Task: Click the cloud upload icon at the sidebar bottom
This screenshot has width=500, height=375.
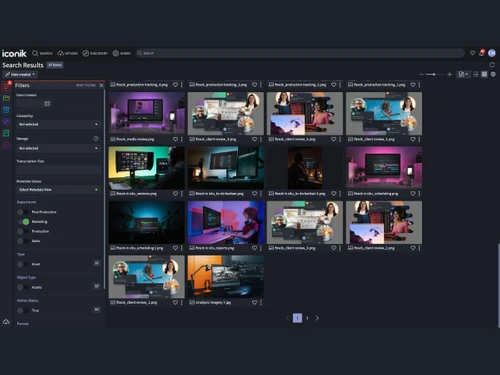Action: click(6, 322)
